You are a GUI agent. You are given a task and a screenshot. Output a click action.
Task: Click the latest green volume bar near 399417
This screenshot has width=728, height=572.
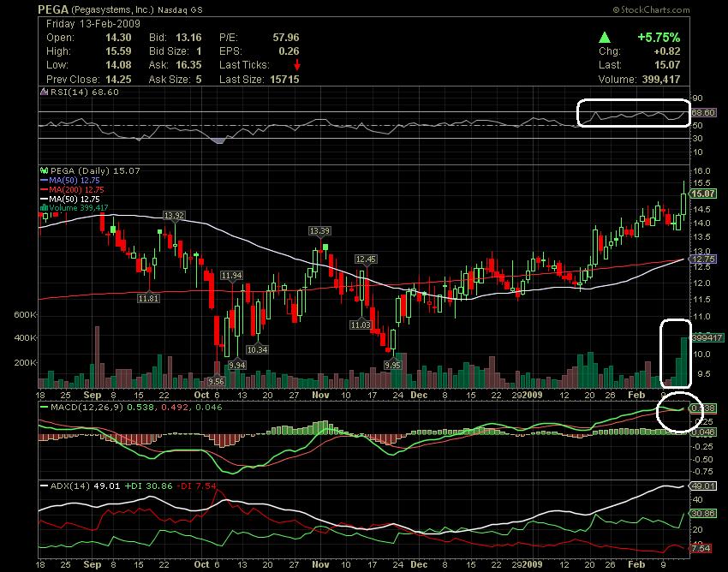(684, 362)
